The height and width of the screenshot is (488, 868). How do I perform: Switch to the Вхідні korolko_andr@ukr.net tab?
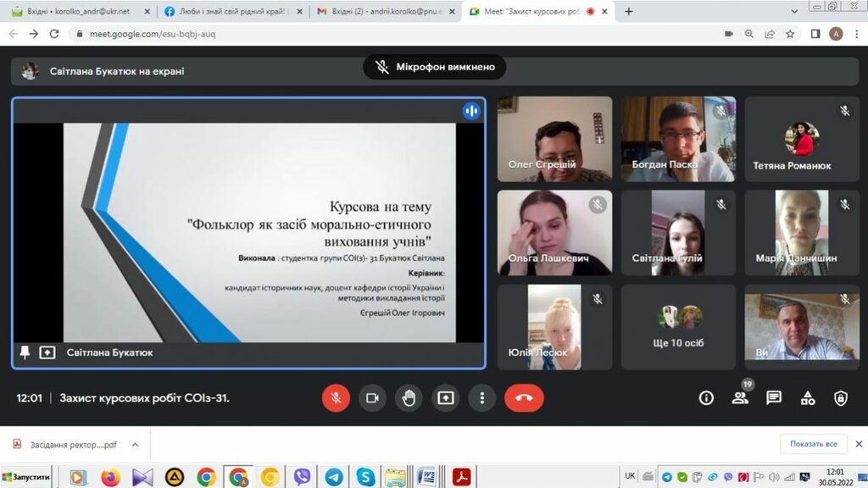77,12
